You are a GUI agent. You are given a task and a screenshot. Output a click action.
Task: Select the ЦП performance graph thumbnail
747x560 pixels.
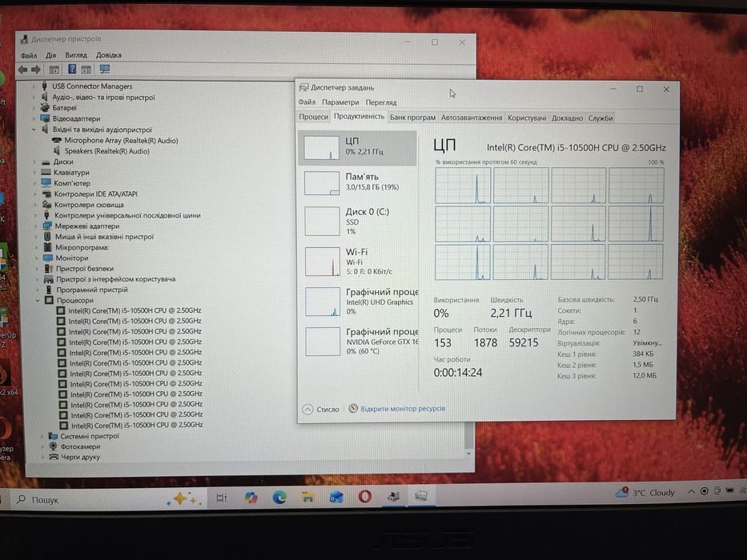click(322, 148)
